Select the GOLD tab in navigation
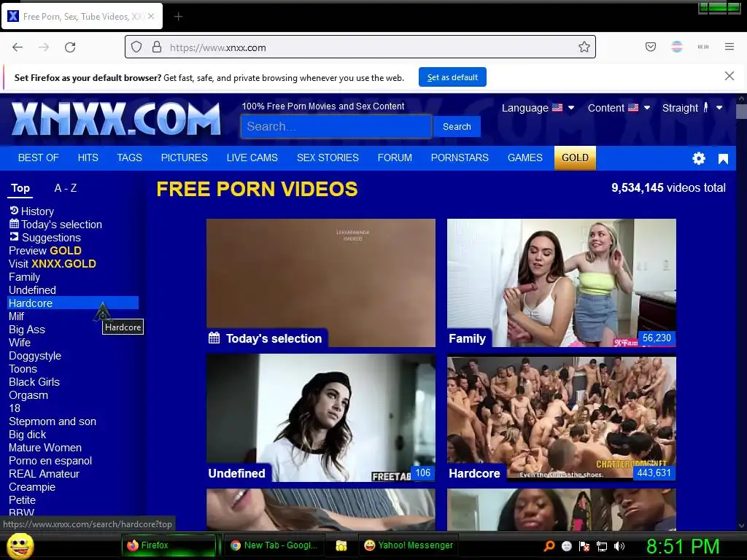The height and width of the screenshot is (560, 747). click(x=575, y=157)
